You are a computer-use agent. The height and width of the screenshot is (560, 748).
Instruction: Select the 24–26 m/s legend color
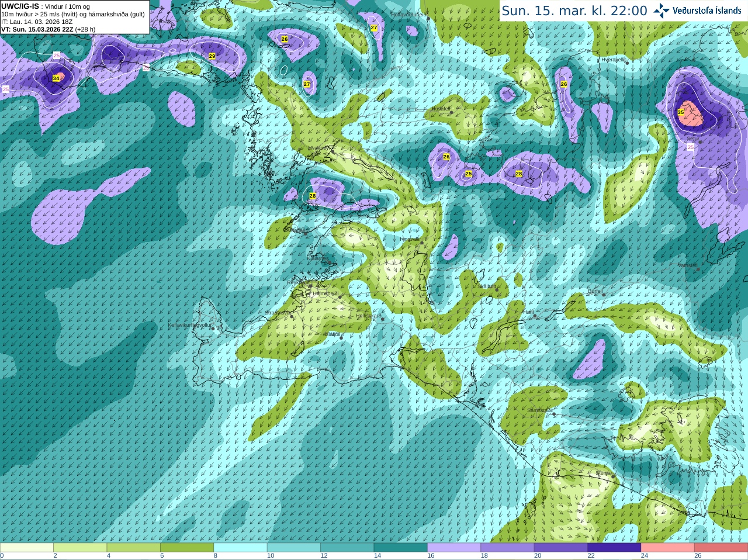668,548
